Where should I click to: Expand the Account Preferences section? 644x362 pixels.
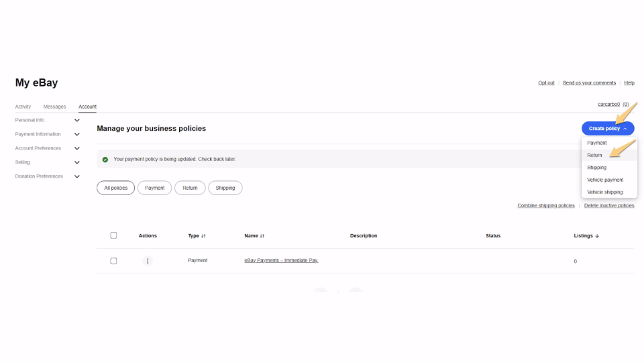pos(76,148)
